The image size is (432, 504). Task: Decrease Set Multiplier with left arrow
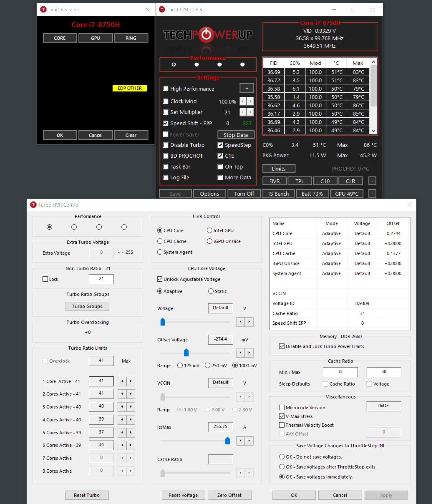click(243, 112)
